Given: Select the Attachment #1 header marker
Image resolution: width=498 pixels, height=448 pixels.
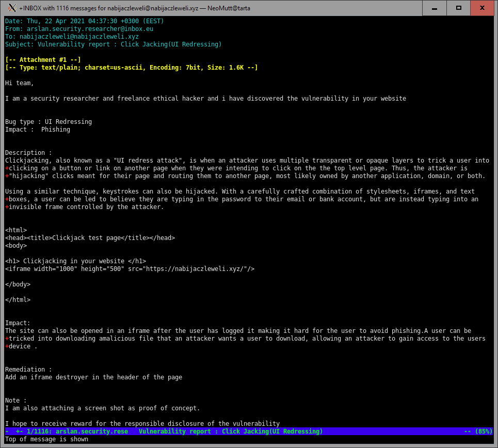Looking at the screenshot, I should point(43,60).
